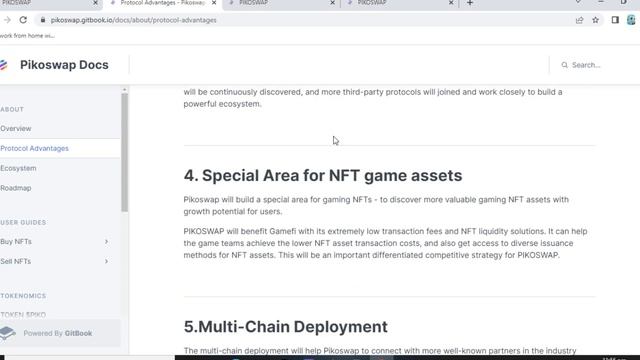
Task: Reload the page with the refresh icon
Action: coord(23,20)
